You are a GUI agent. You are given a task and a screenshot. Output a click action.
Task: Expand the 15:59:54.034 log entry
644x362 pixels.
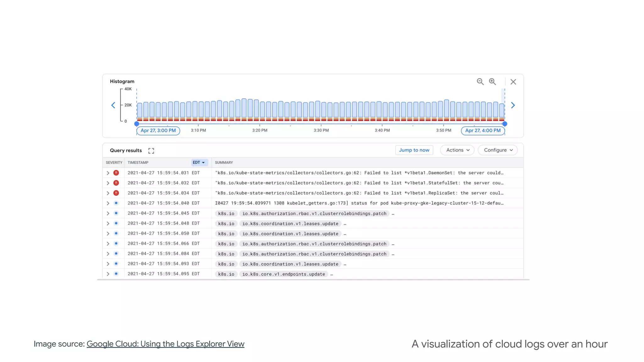coord(108,193)
